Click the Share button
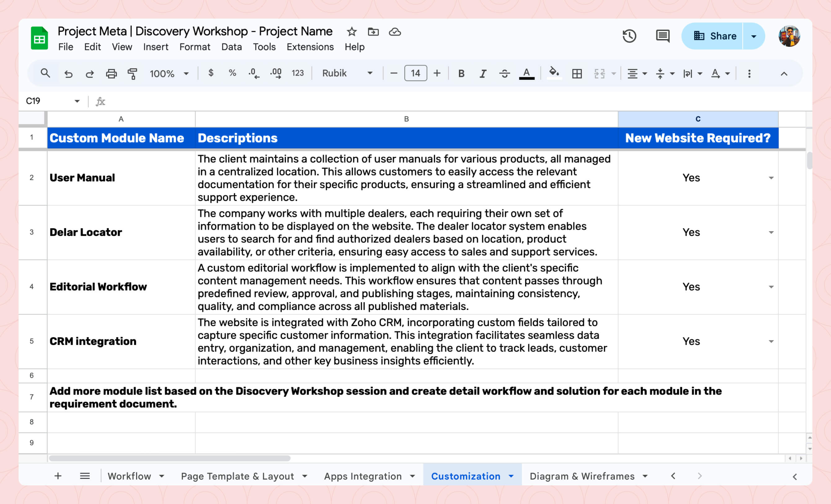 click(715, 36)
